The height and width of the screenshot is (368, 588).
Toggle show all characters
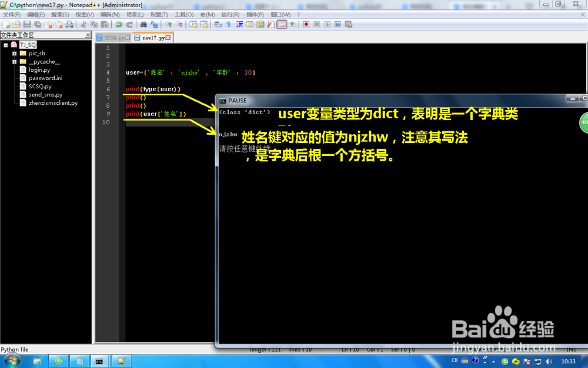coord(229,25)
